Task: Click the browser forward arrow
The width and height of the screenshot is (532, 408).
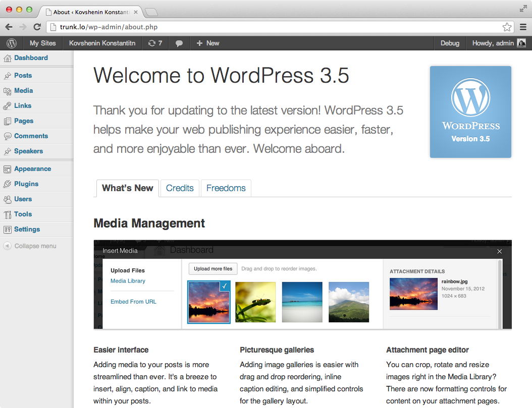Action: click(23, 27)
